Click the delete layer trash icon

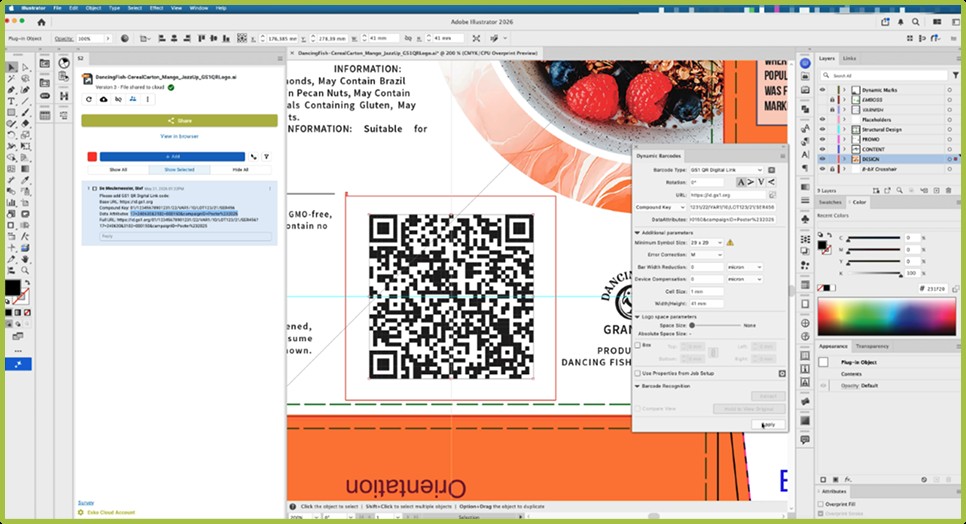point(949,191)
